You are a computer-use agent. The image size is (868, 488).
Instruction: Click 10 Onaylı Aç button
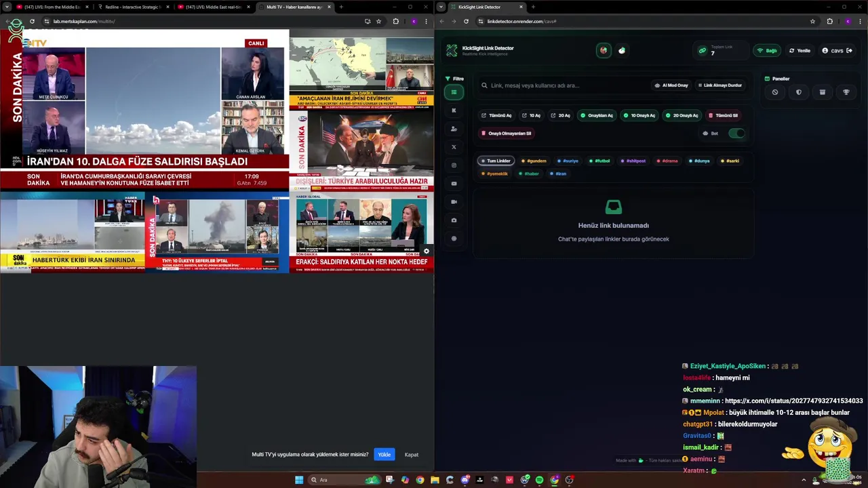[x=639, y=115]
